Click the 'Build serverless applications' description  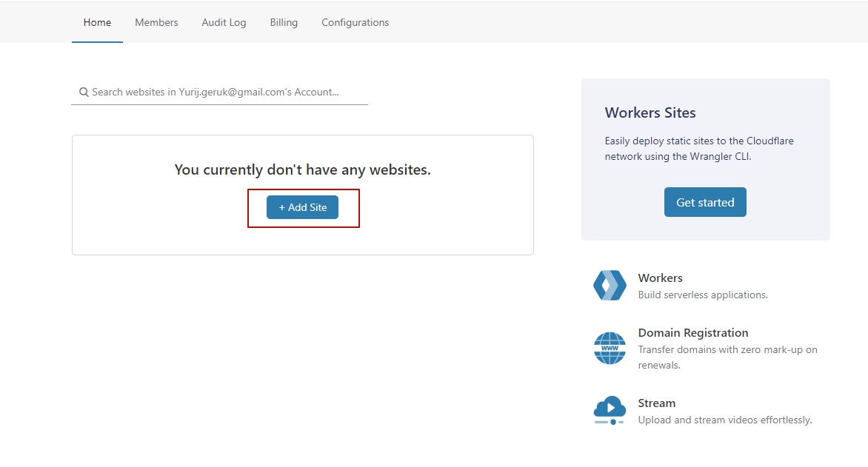(702, 295)
